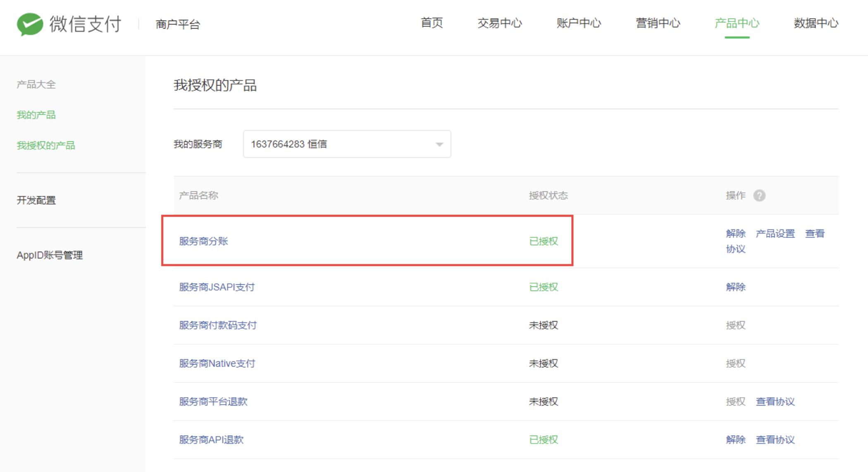Select 我授权的产品 in the sidebar

pos(45,145)
